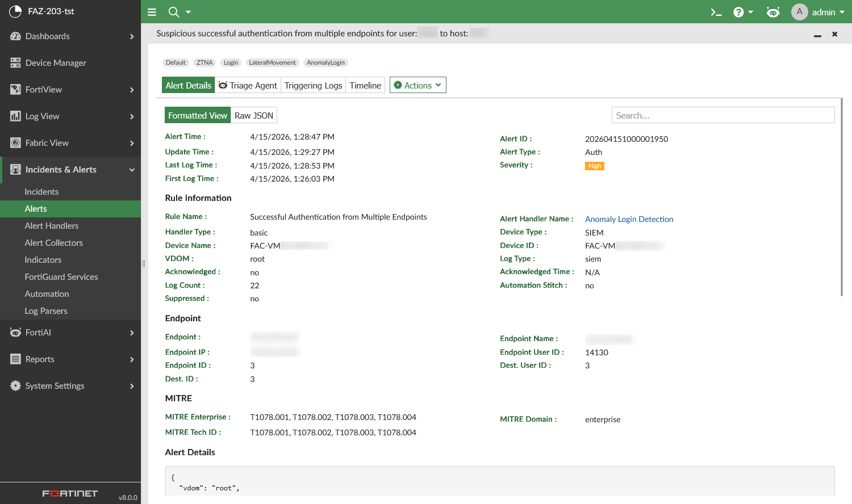852x504 pixels.
Task: Click the hamburger menu toggle icon
Action: (152, 12)
